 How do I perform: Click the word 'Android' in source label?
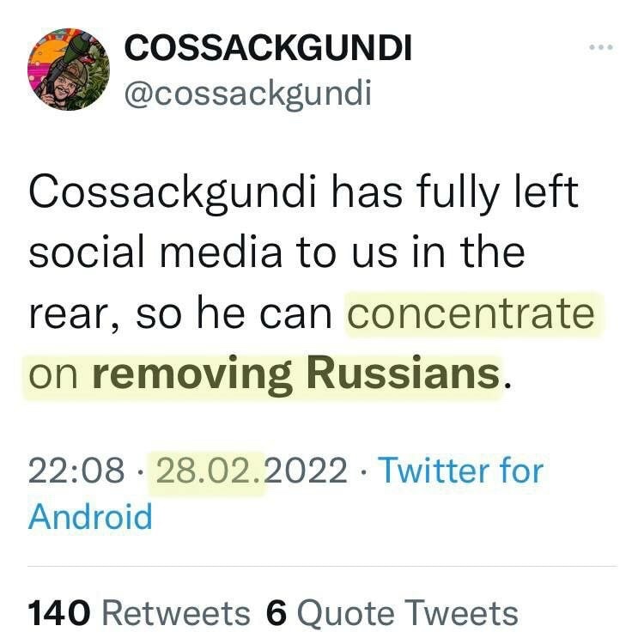point(90,517)
